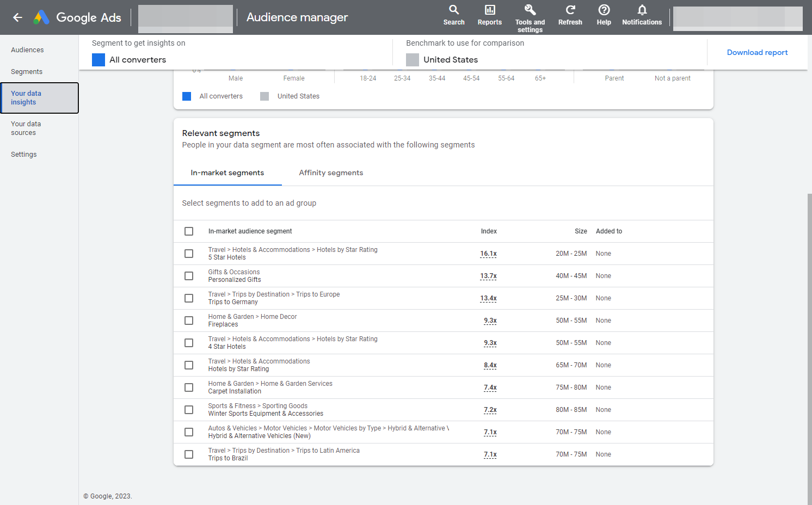
Task: Click the In-market audience segment column header
Action: click(x=250, y=231)
